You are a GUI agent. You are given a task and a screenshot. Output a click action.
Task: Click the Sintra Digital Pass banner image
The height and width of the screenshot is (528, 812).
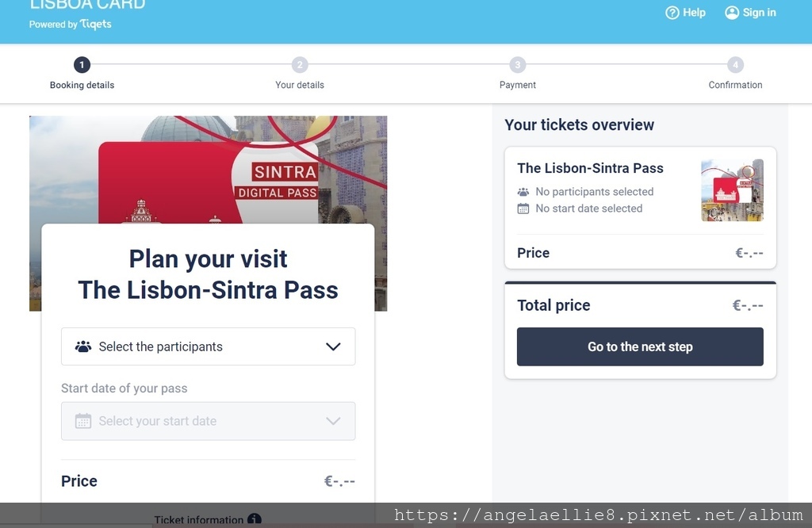coord(209,170)
